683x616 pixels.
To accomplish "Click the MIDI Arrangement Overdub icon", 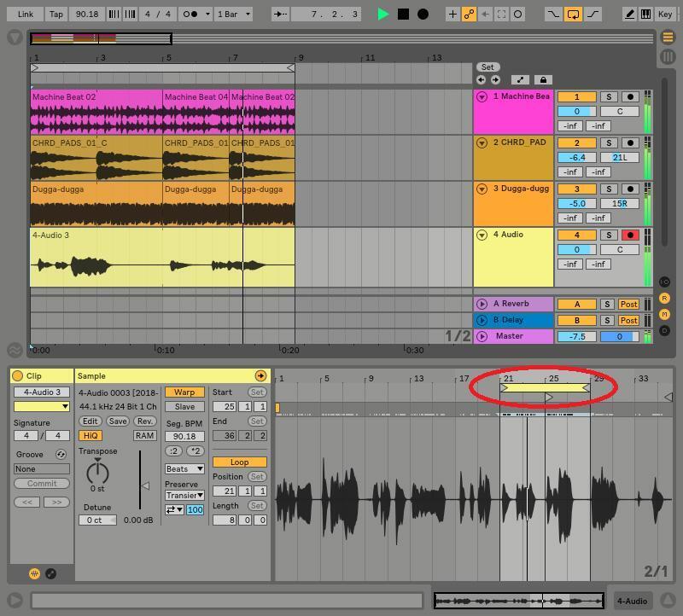I will pyautogui.click(x=451, y=14).
